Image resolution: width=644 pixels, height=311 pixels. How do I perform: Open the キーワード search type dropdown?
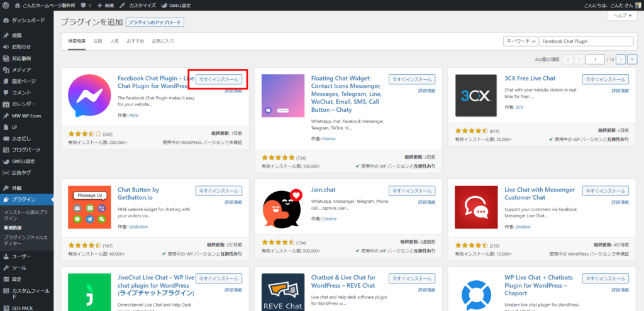point(521,41)
